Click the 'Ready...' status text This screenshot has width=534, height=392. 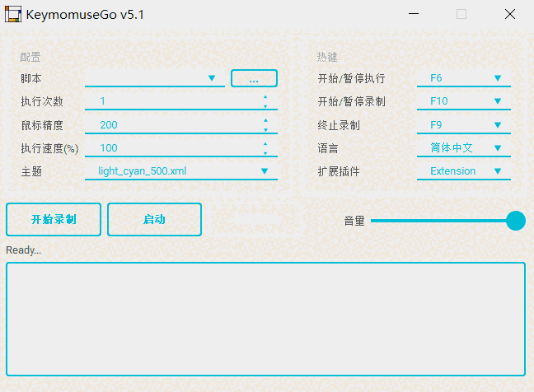click(24, 250)
